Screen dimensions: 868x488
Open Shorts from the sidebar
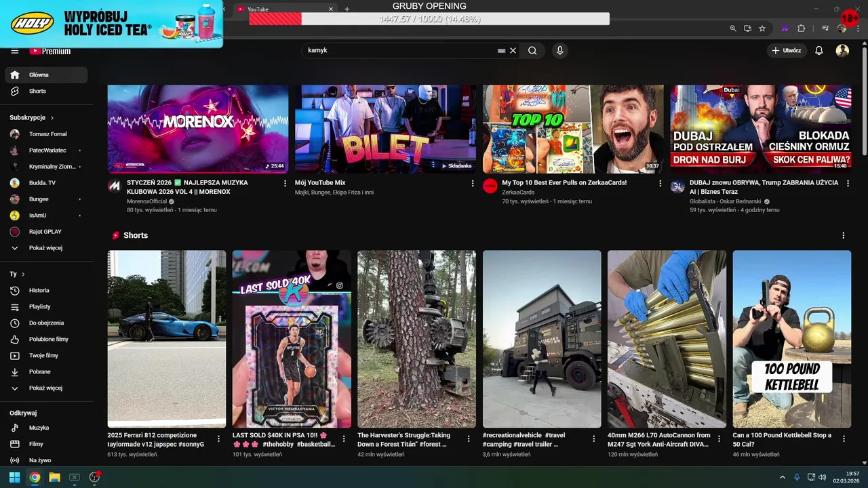[46, 91]
